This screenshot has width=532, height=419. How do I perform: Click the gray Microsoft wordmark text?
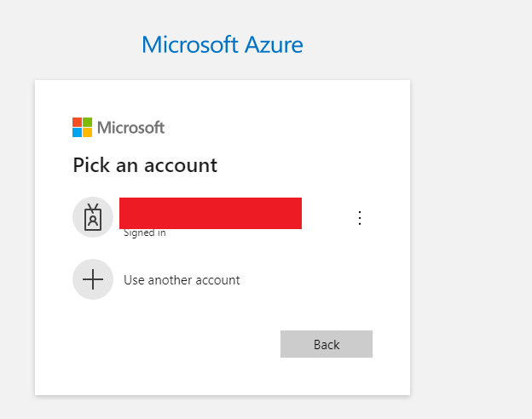tap(130, 128)
